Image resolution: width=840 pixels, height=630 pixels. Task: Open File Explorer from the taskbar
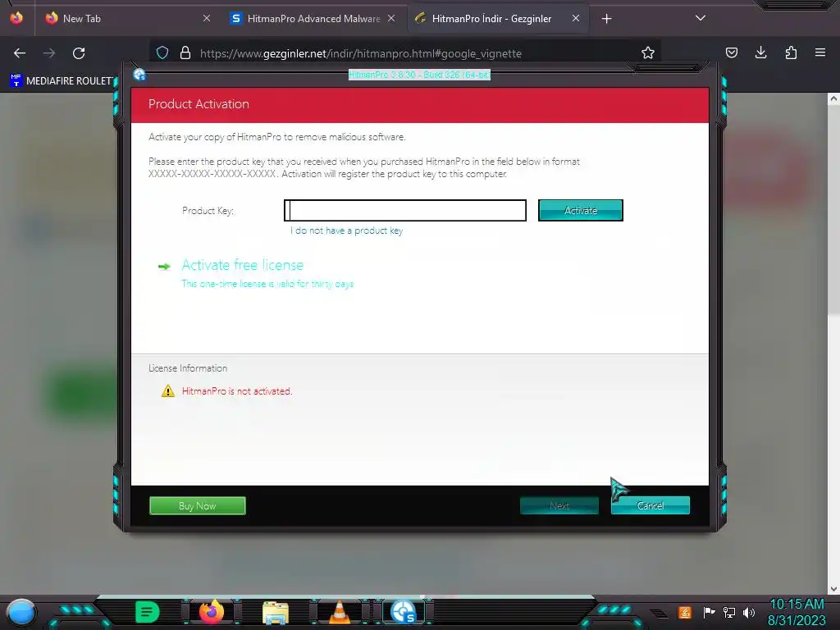click(x=276, y=613)
